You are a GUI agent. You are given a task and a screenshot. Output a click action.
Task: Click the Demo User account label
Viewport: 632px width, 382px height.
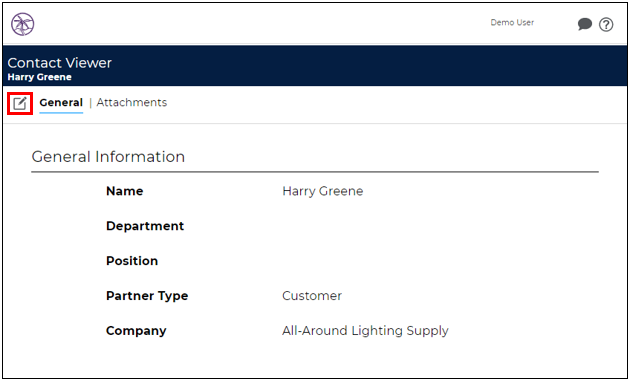point(512,23)
